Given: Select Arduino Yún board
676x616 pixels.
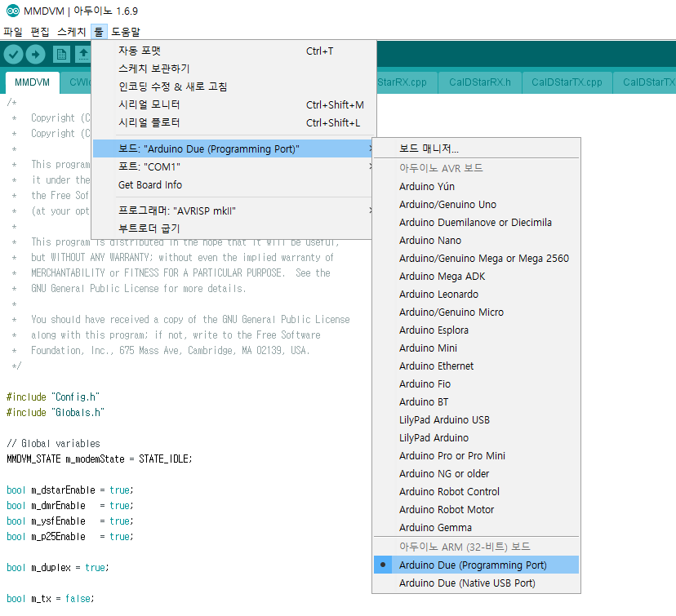Looking at the screenshot, I should (476, 187).
